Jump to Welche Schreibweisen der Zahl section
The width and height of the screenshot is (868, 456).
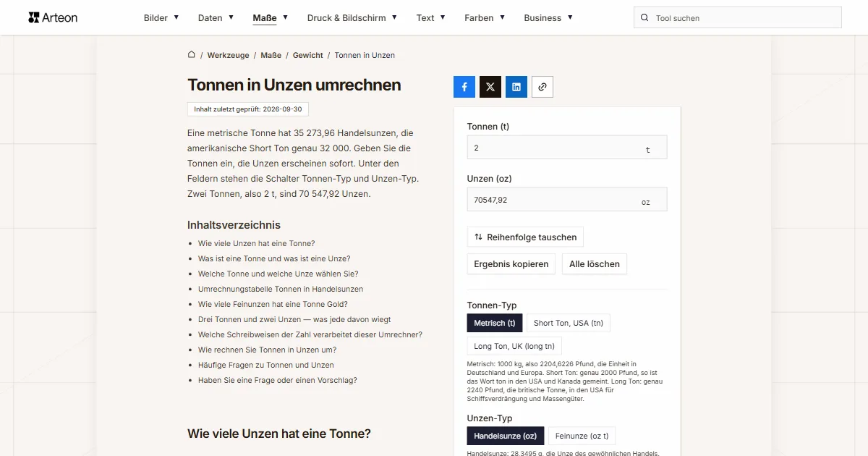point(310,334)
